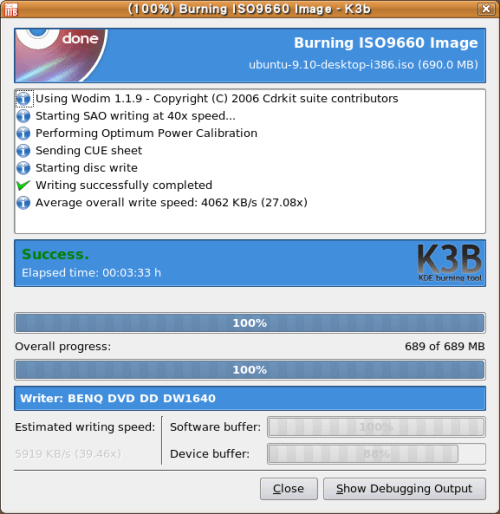This screenshot has width=500, height=514.
Task: Close the burning dialog with Close button
Action: 289,489
